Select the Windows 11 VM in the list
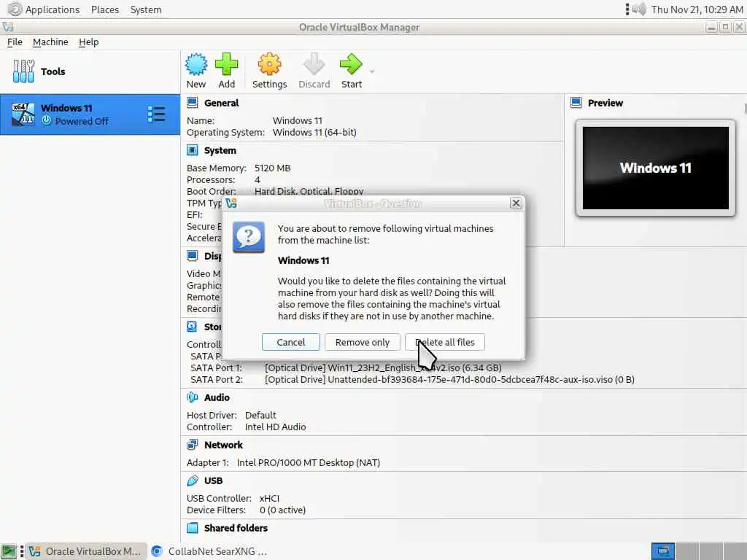747x560 pixels. tap(90, 114)
